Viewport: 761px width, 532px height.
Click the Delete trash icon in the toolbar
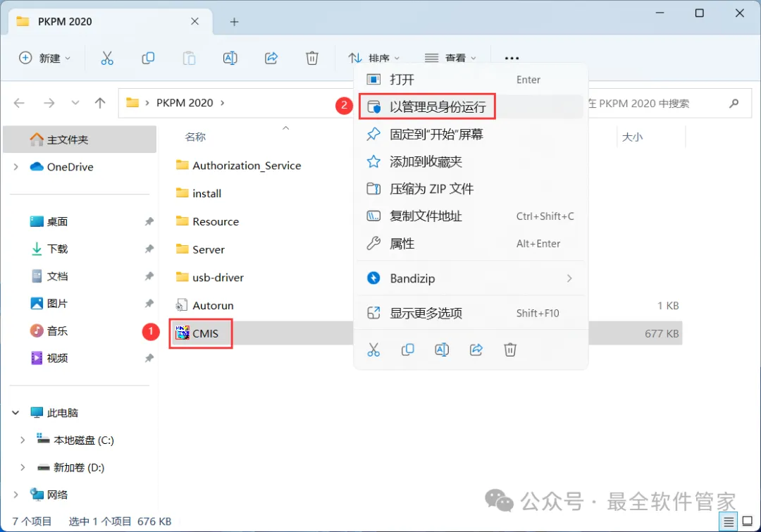click(x=312, y=58)
